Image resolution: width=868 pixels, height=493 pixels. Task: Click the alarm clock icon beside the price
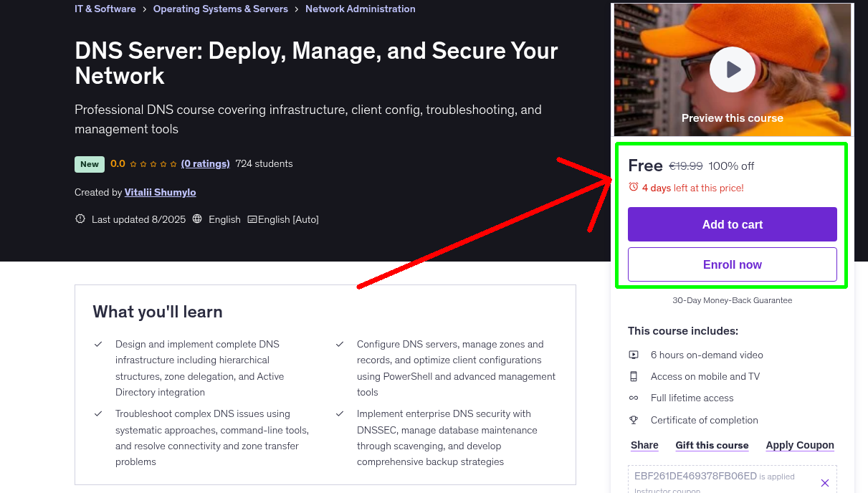tap(633, 187)
